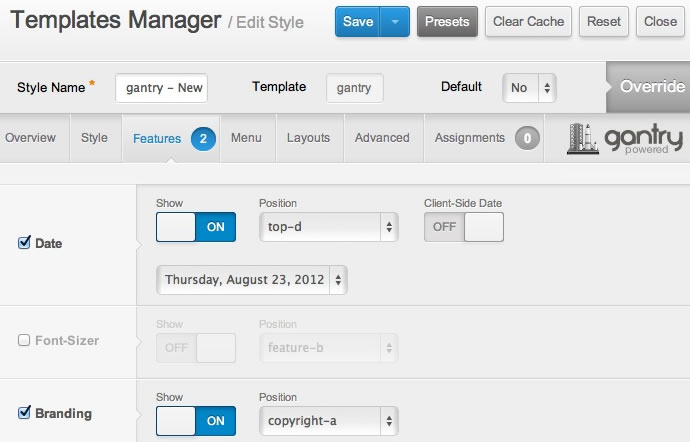Click the Style Name input field
This screenshot has height=442, width=690.
tap(161, 88)
